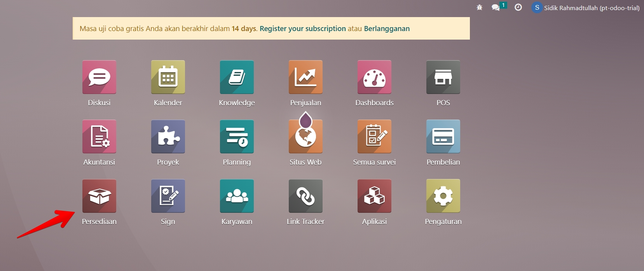Viewport: 644px width, 271px height.
Task: Open the Dashboards gauge icon
Action: (x=374, y=77)
